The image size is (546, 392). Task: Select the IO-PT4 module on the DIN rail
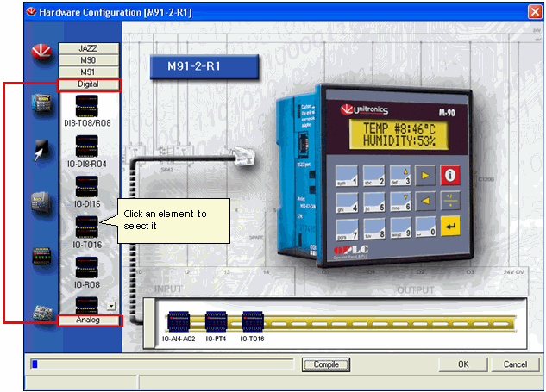tap(216, 321)
